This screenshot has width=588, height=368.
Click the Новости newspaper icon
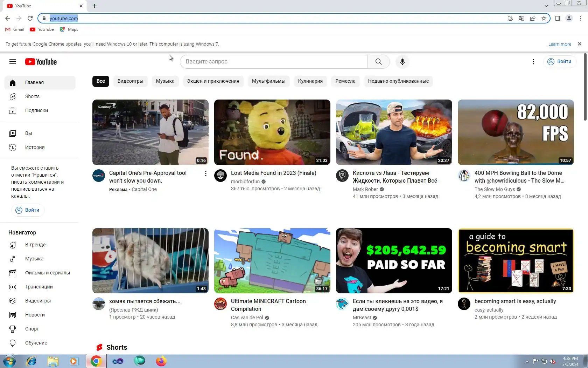click(13, 315)
